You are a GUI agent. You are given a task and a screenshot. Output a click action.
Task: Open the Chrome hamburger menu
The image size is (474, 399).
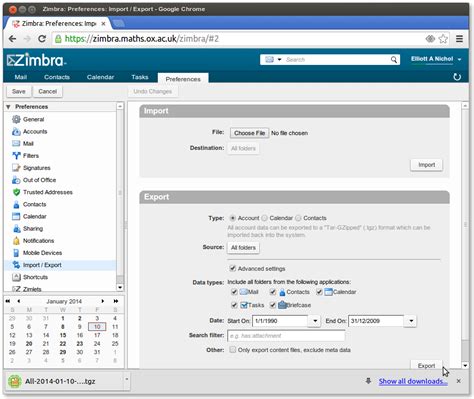pos(459,39)
